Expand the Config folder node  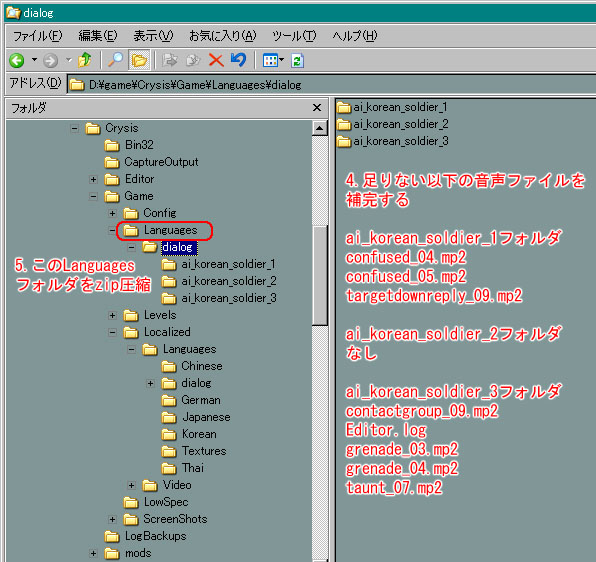point(113,214)
